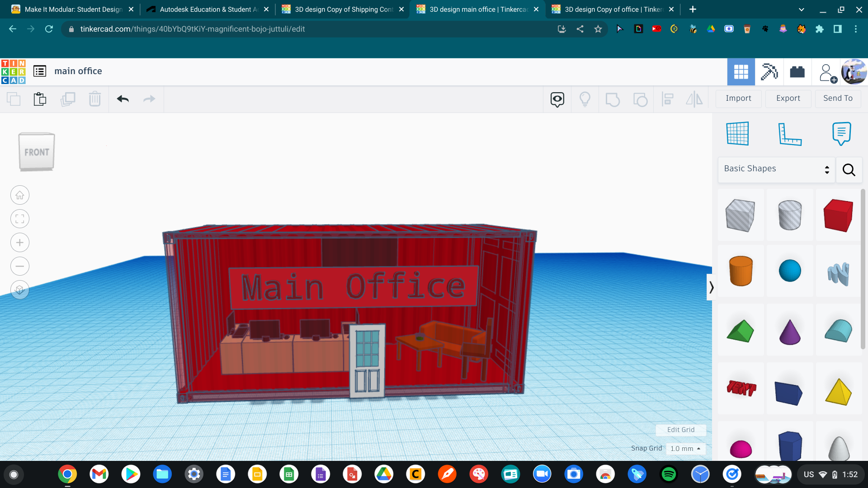The width and height of the screenshot is (868, 488).
Task: Bookmark this page with star icon
Action: pyautogui.click(x=598, y=29)
